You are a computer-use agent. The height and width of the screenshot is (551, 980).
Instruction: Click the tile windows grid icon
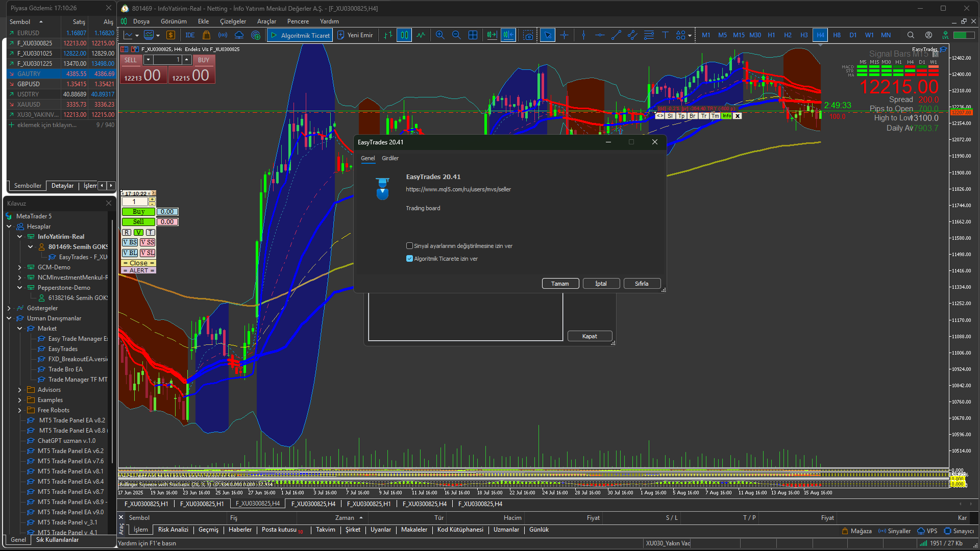(473, 35)
